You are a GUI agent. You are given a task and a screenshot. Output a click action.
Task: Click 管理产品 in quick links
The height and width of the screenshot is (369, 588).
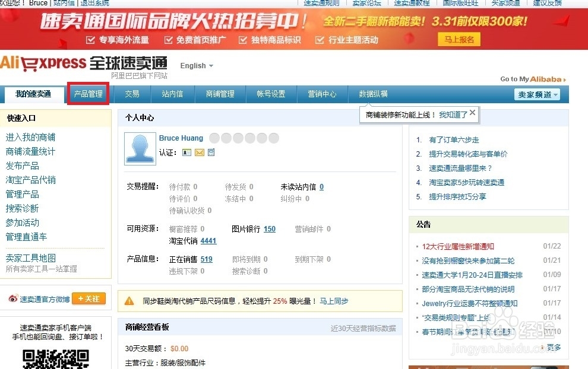point(22,194)
